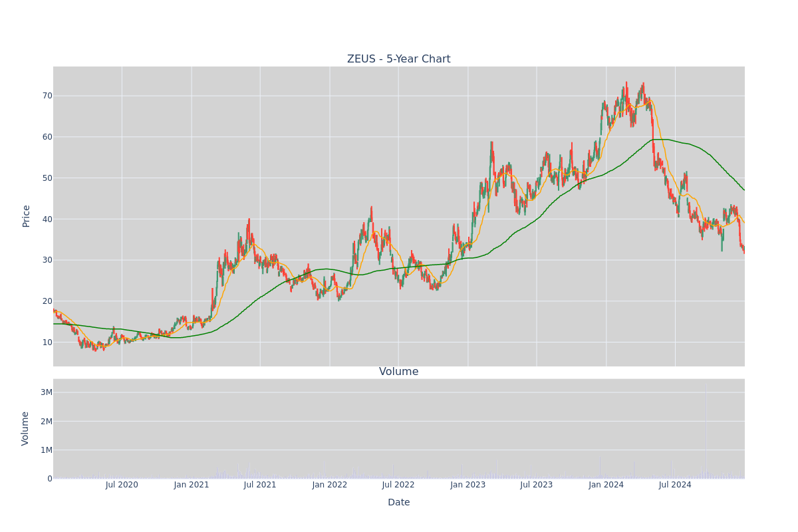
Task: Click the volume axis value '3M'
Action: pos(47,392)
